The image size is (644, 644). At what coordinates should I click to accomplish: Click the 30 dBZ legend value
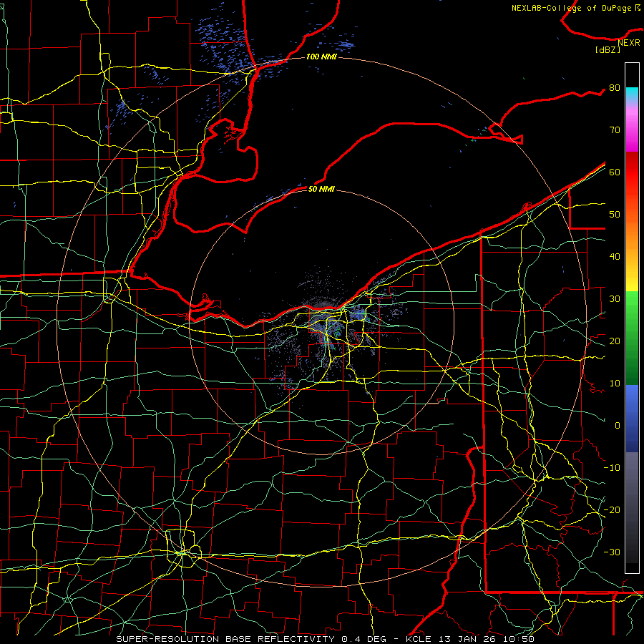click(x=615, y=298)
